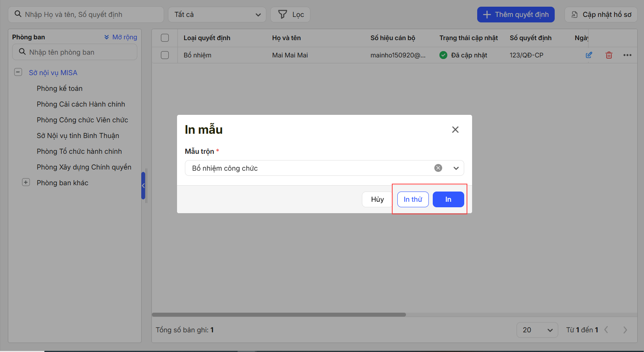
Task: Clear the selected Mẫu trộn value
Action: point(438,168)
